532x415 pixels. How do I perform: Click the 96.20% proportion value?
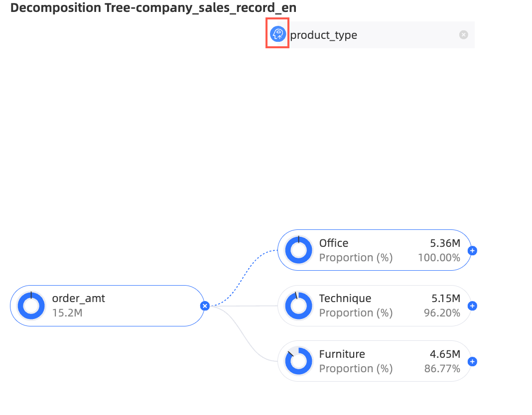(442, 313)
